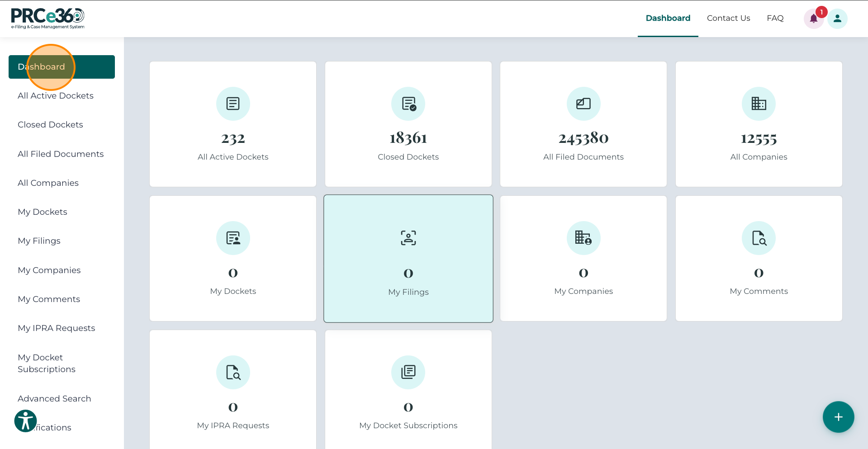Image resolution: width=868 pixels, height=449 pixels.
Task: Click the All Filed Documents folder icon
Action: point(583,103)
